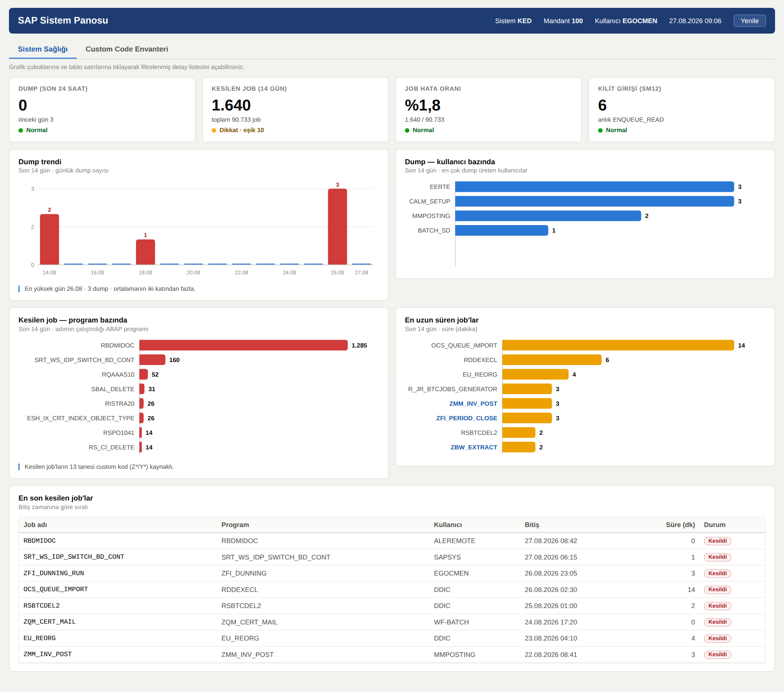Screen dimensions: 784x692
Task: Click the ESH_IX_CRT_INDEX_OBJECT_TYPE program bar
Action: 141,418
